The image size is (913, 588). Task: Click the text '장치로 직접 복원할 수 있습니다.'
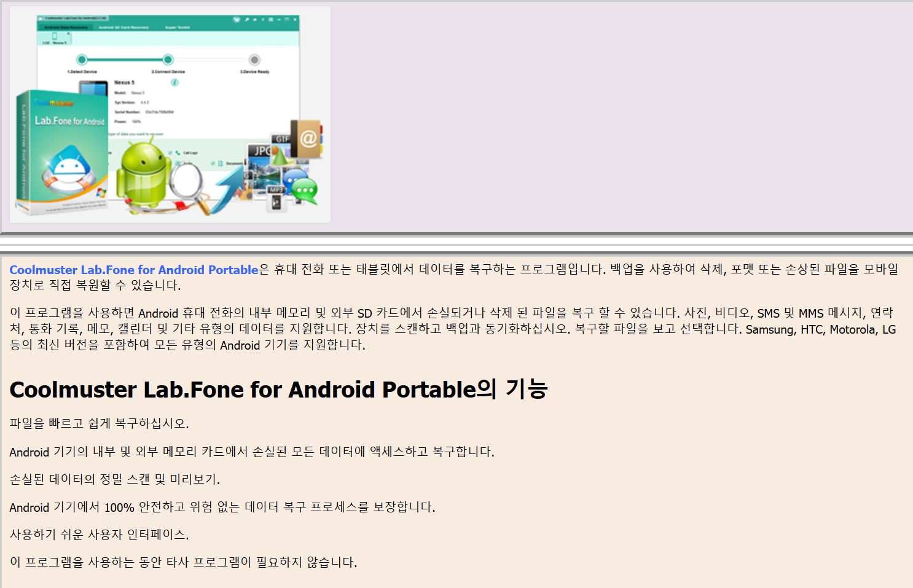95,285
